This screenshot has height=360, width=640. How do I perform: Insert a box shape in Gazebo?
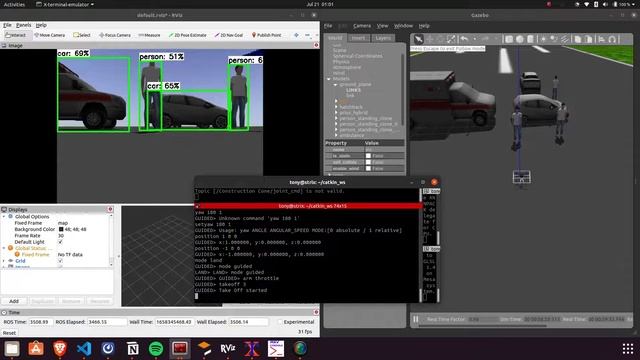pyautogui.click(x=509, y=39)
